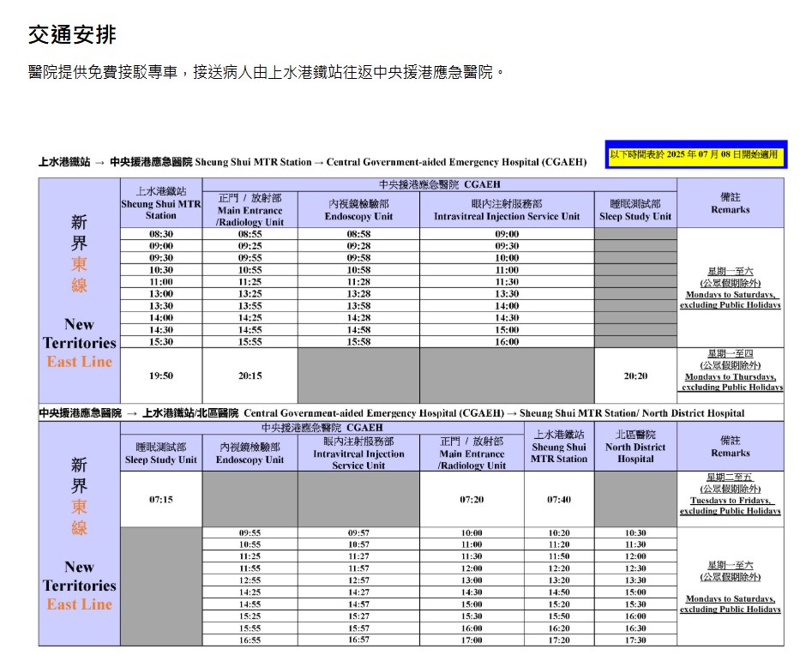Click the 10:57 time cell

click(x=358, y=544)
